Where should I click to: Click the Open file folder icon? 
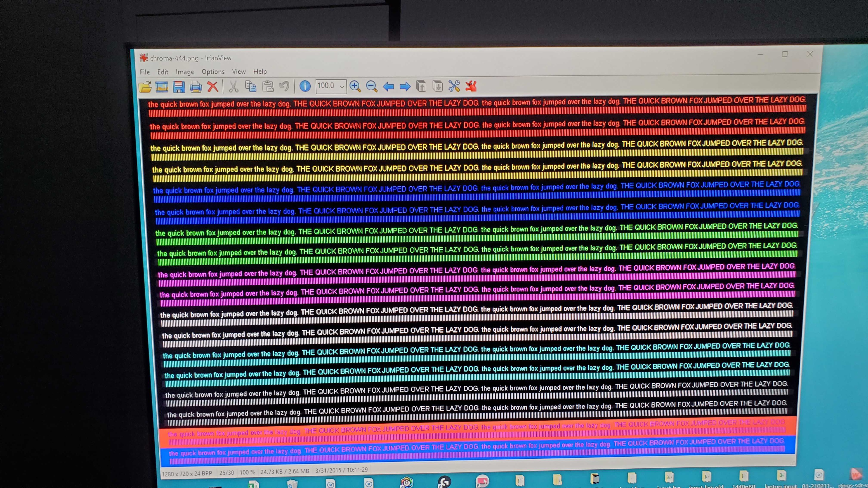coord(145,87)
